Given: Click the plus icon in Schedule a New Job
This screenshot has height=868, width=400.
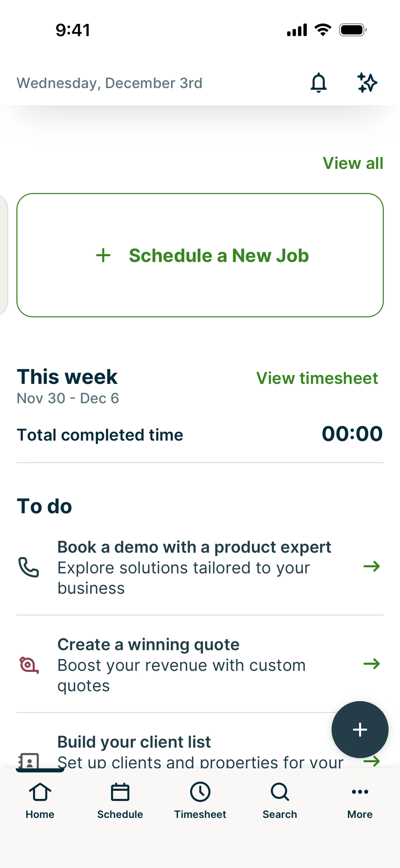Looking at the screenshot, I should pyautogui.click(x=103, y=255).
